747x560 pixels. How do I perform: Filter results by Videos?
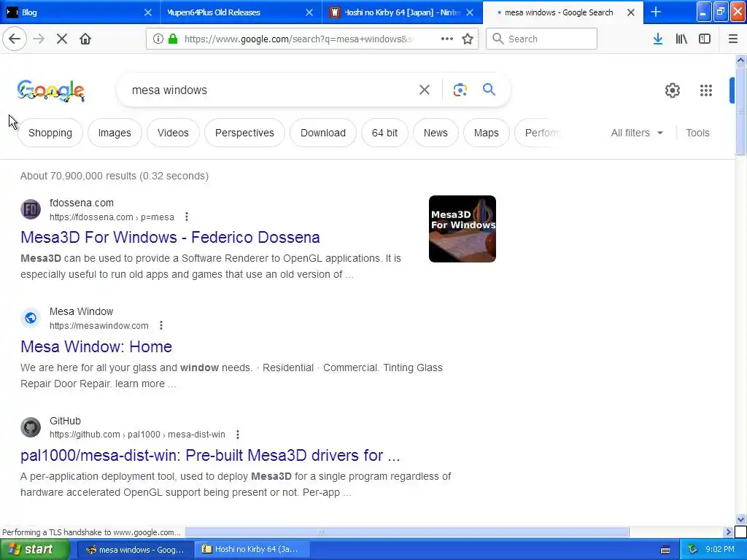[173, 133]
